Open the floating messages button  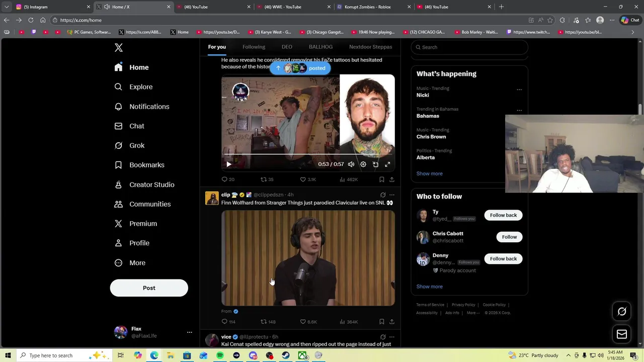click(622, 334)
